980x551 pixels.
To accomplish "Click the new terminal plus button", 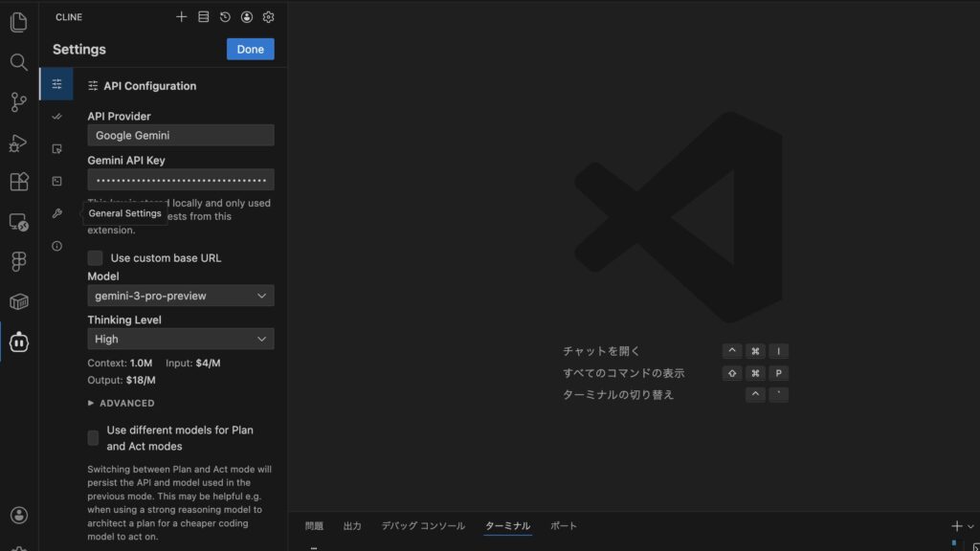I will coord(956,526).
